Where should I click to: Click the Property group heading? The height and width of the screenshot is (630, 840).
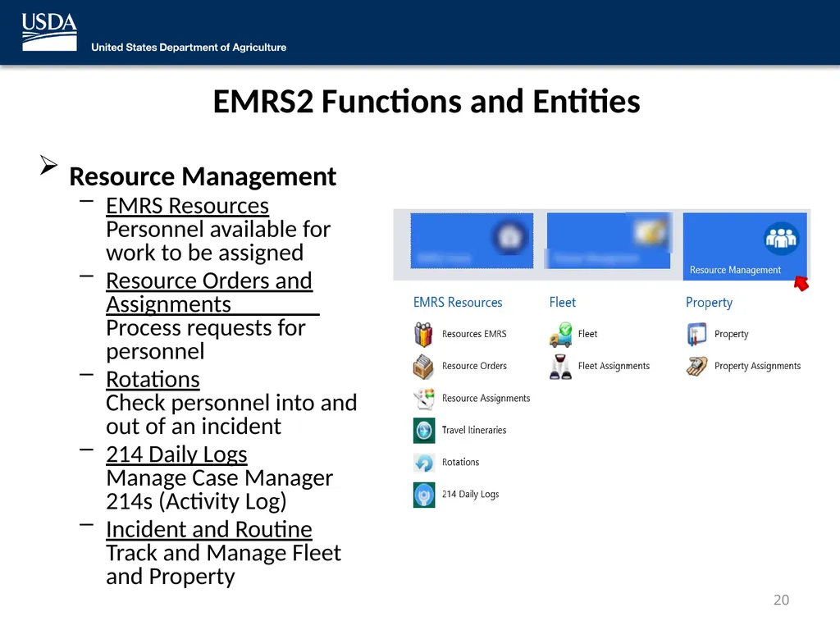(x=709, y=303)
